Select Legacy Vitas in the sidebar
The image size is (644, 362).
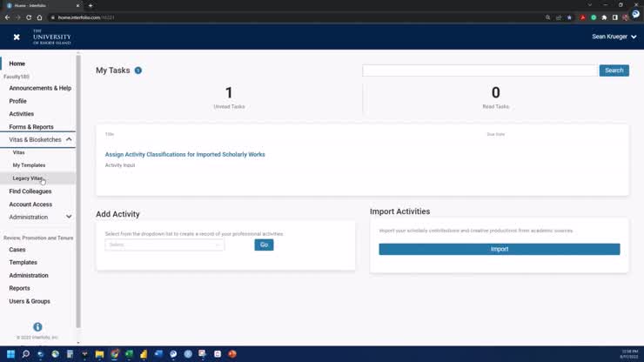coord(28,178)
